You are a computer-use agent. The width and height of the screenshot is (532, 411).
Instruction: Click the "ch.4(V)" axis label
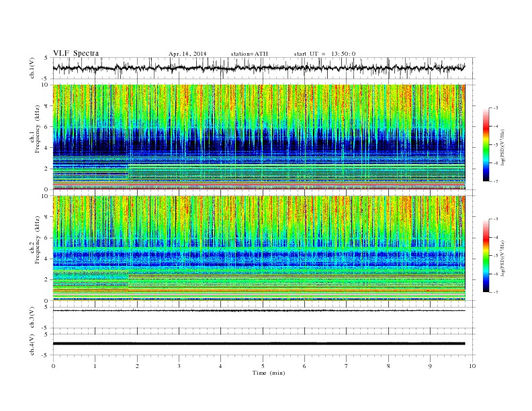click(x=32, y=345)
